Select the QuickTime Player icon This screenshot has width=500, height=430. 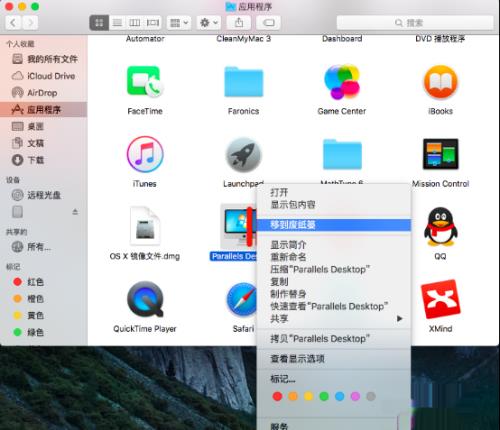145,299
